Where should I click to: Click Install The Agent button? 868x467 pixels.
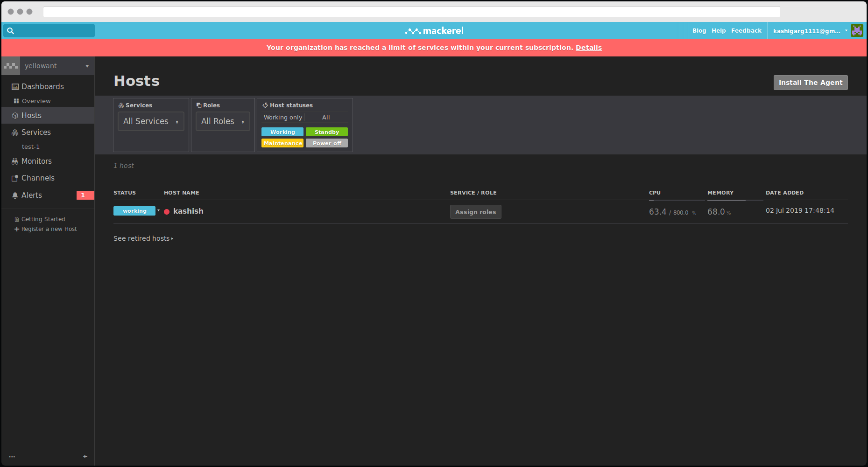tap(811, 83)
